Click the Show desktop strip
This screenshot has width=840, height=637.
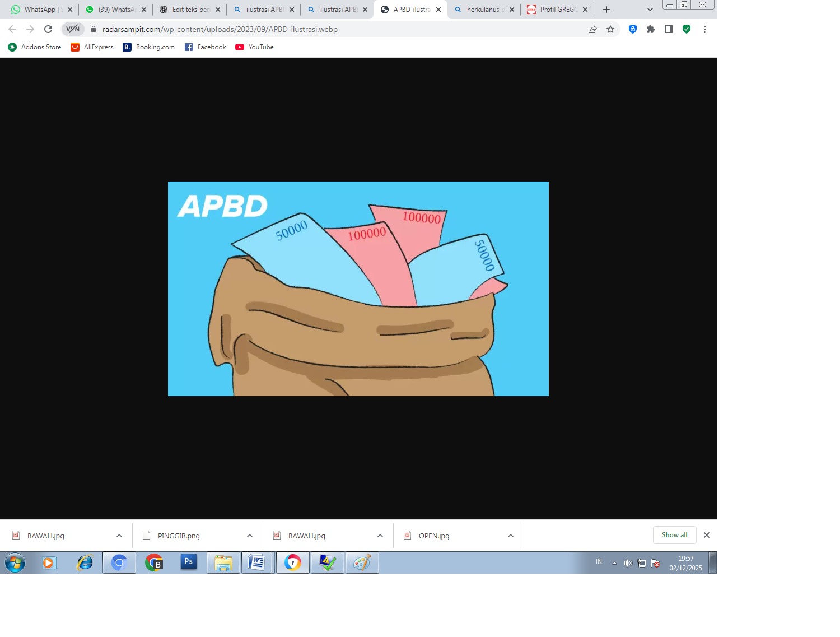[x=712, y=562]
